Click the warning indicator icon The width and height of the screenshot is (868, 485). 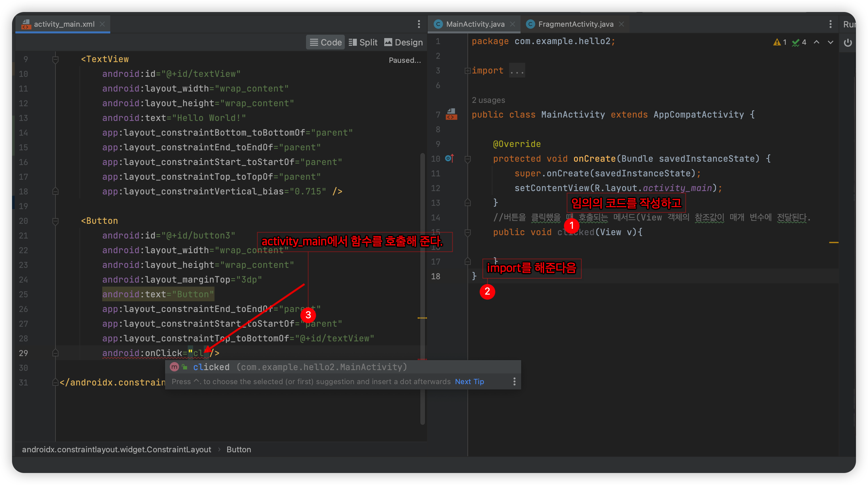777,42
